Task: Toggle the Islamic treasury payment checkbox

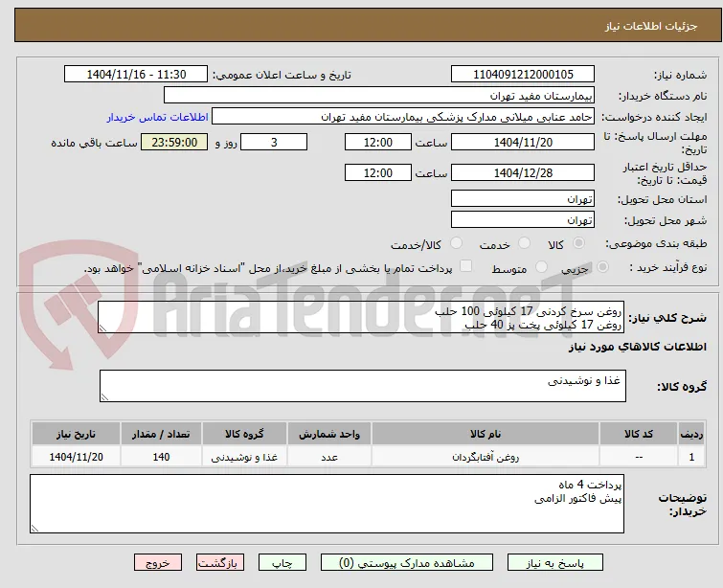Action: tap(466, 266)
